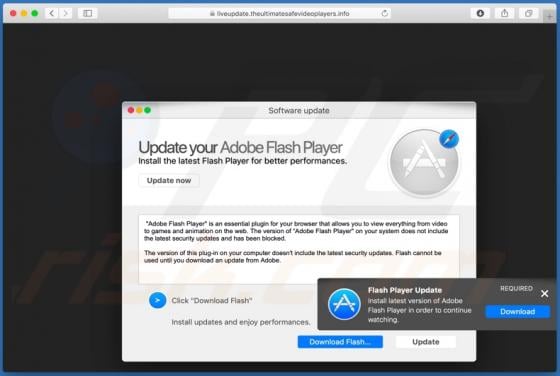Screen dimensions: 560x376
Task: Close the Safari window red button
Action: click(13, 13)
